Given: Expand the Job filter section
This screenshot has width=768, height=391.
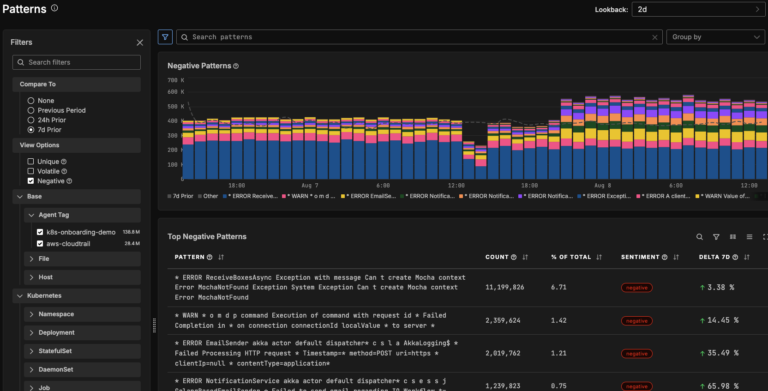Looking at the screenshot, I should click(82, 387).
